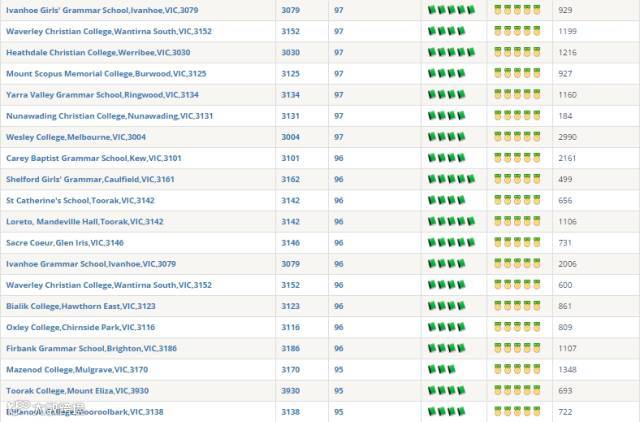Select score 95 in Mazenod College row
Screen dimensions: 640x422
339,370
